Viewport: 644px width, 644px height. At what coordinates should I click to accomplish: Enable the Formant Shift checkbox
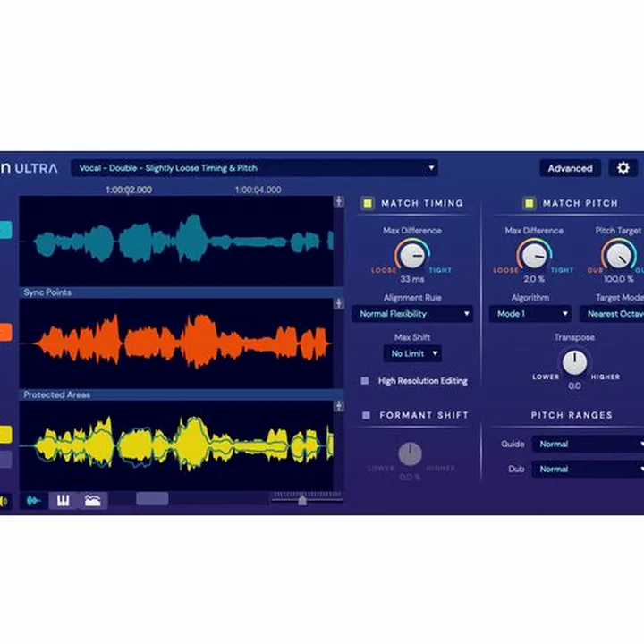point(366,415)
